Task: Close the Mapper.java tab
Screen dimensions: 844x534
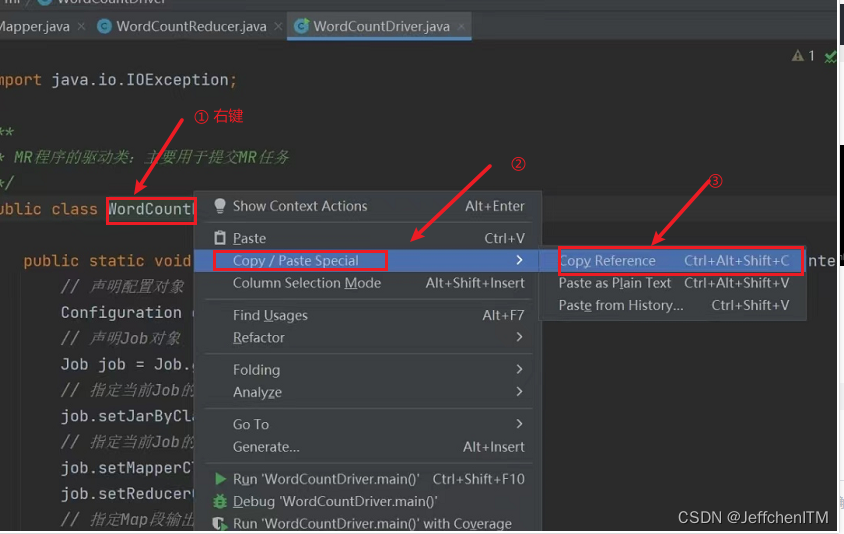Action: pos(81,26)
